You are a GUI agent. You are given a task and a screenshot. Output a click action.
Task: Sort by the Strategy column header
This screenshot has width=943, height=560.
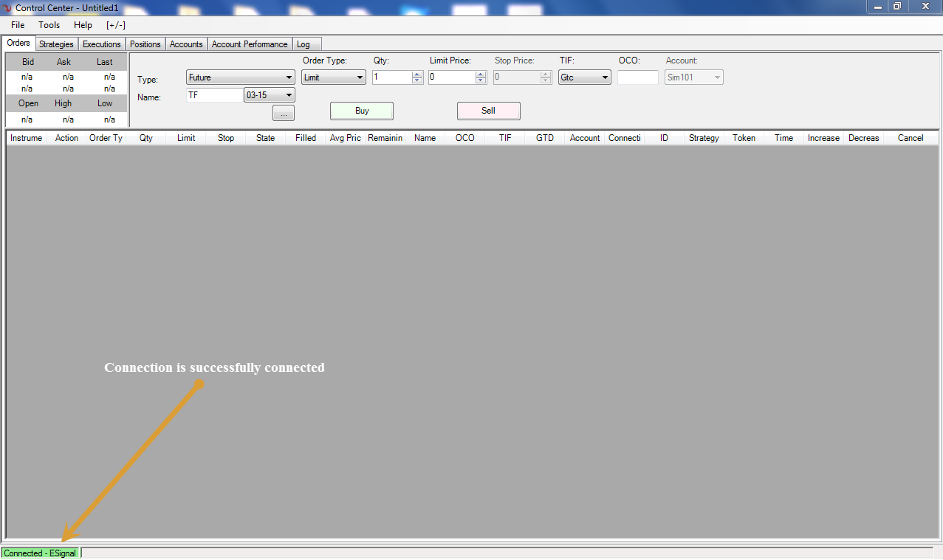(x=704, y=138)
